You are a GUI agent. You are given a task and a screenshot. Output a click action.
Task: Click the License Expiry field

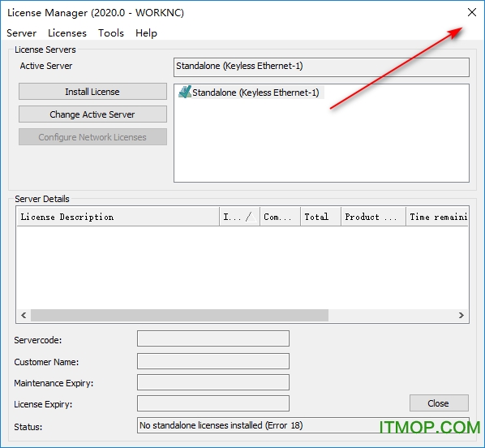click(213, 403)
